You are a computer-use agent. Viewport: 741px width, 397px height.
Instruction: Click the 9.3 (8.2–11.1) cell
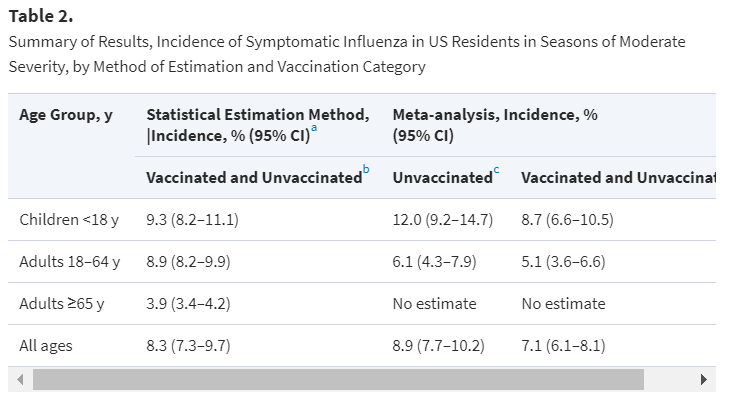pos(192,220)
